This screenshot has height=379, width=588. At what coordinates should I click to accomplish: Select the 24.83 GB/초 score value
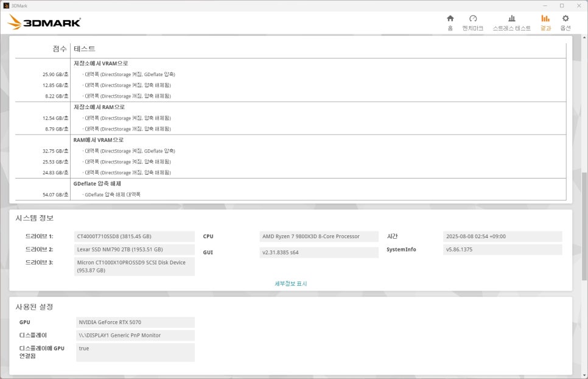55,173
